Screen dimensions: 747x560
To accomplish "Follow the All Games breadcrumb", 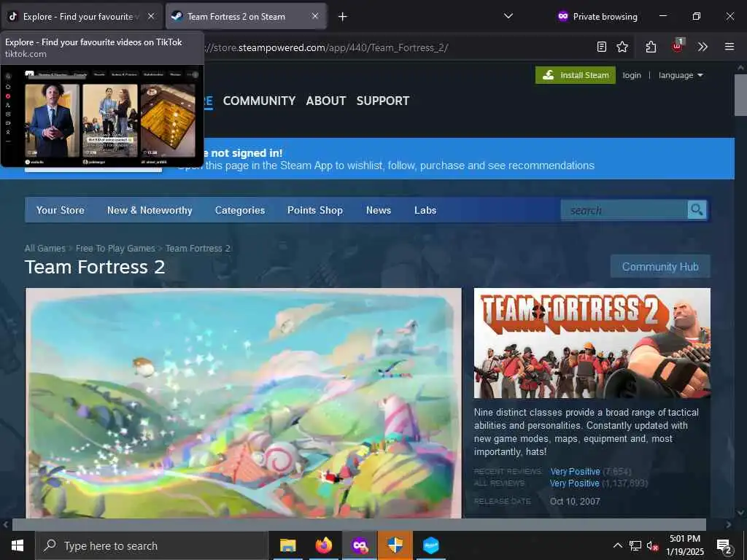I will click(44, 248).
